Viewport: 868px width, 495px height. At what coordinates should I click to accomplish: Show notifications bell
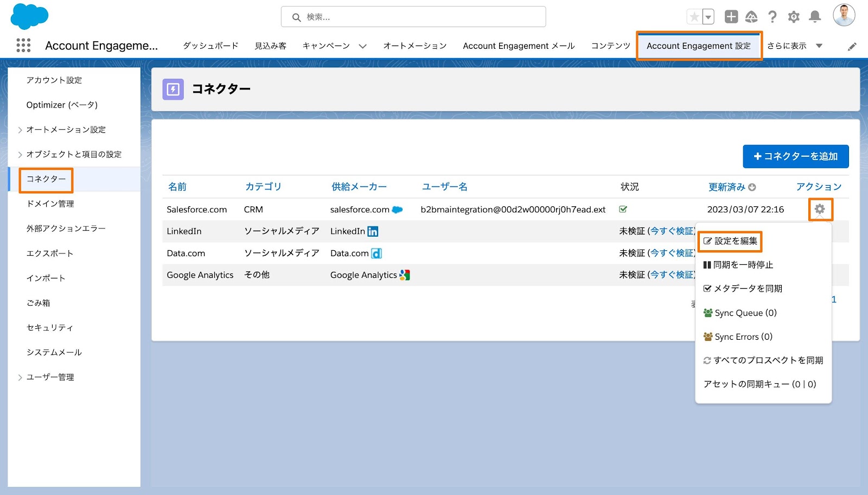[815, 17]
